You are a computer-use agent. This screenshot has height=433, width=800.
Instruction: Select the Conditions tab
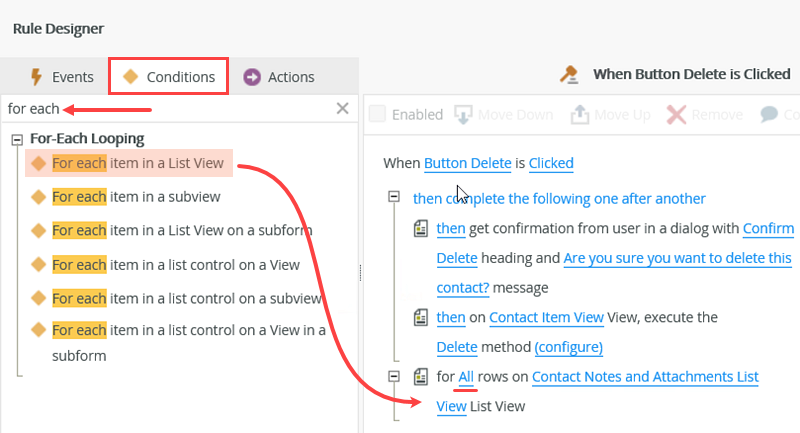tap(168, 76)
